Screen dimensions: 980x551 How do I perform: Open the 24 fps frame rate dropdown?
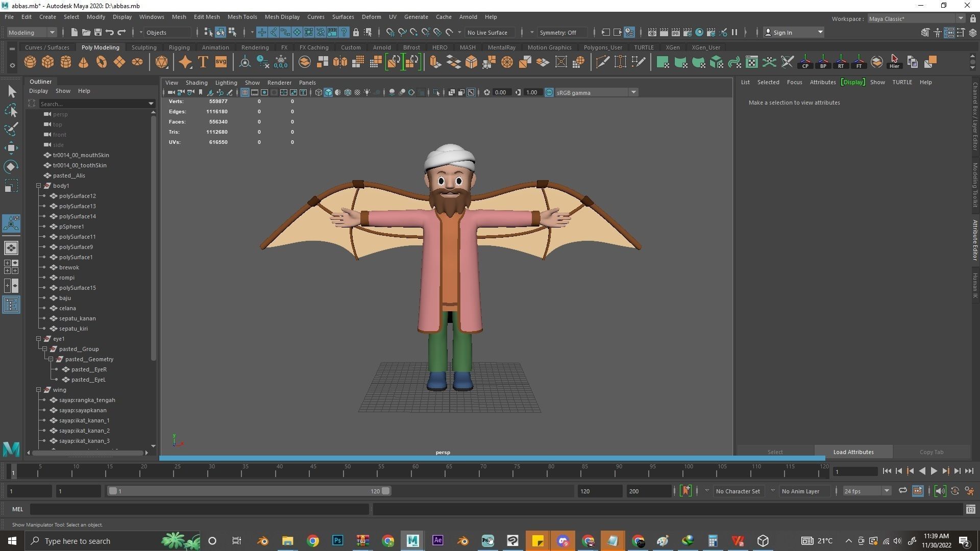point(866,491)
